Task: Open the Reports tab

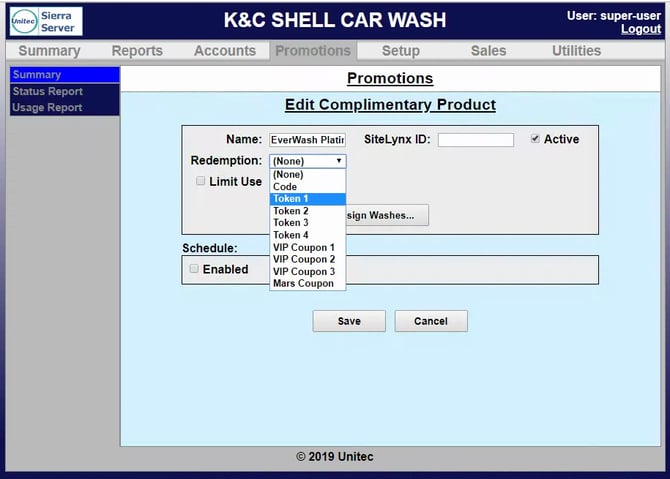Action: coord(137,51)
